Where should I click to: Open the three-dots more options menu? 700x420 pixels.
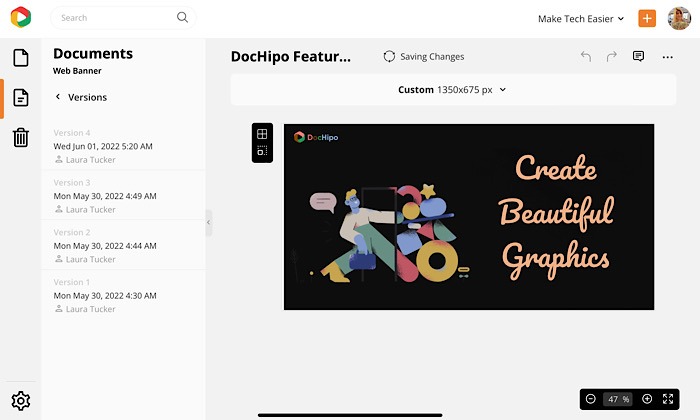coord(667,57)
